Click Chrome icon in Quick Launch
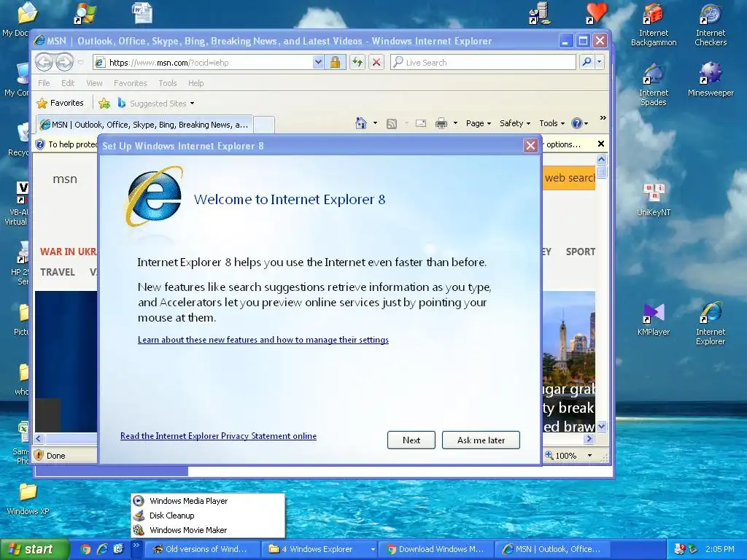The height and width of the screenshot is (560, 747). click(x=85, y=549)
